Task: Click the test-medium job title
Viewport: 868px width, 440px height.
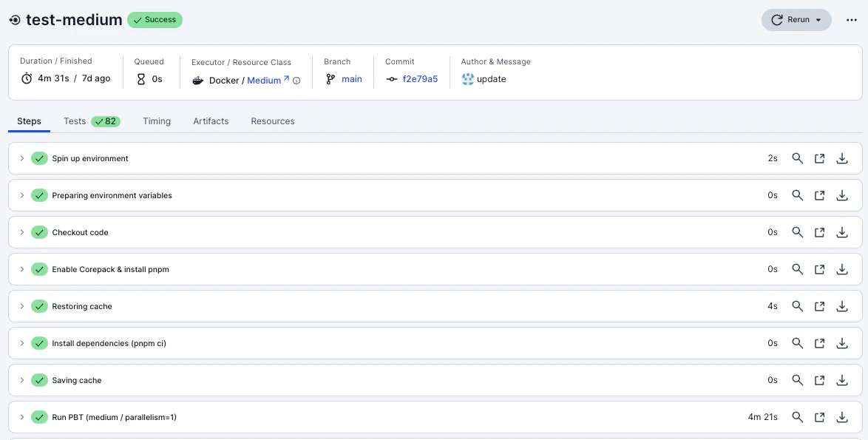Action: [74, 20]
